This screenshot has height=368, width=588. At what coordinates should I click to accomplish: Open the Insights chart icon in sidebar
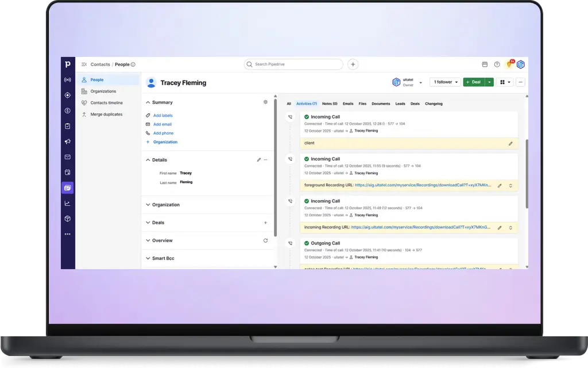point(68,203)
